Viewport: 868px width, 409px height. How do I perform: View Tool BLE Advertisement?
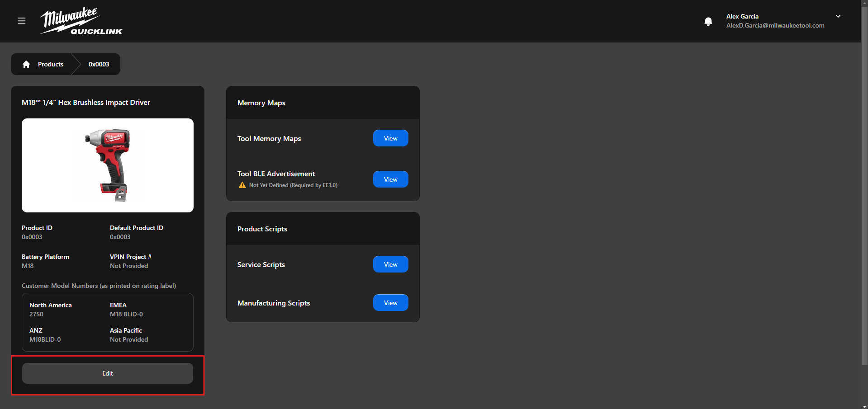tap(391, 179)
